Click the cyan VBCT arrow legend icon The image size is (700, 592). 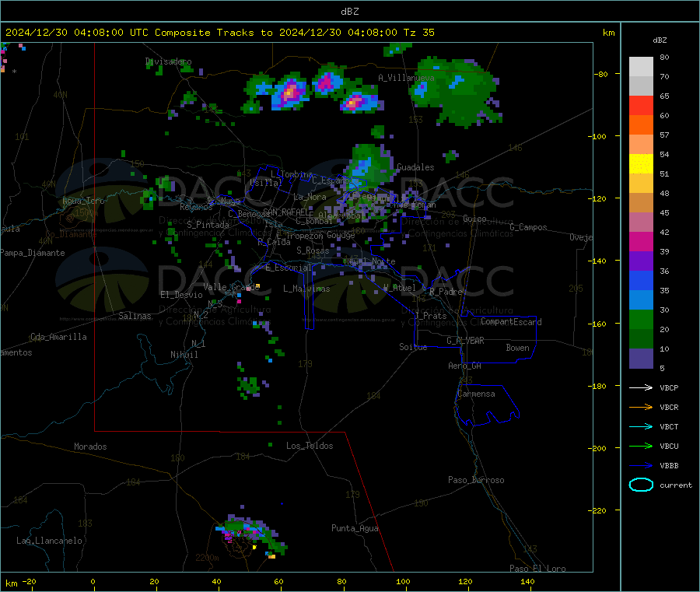point(641,427)
